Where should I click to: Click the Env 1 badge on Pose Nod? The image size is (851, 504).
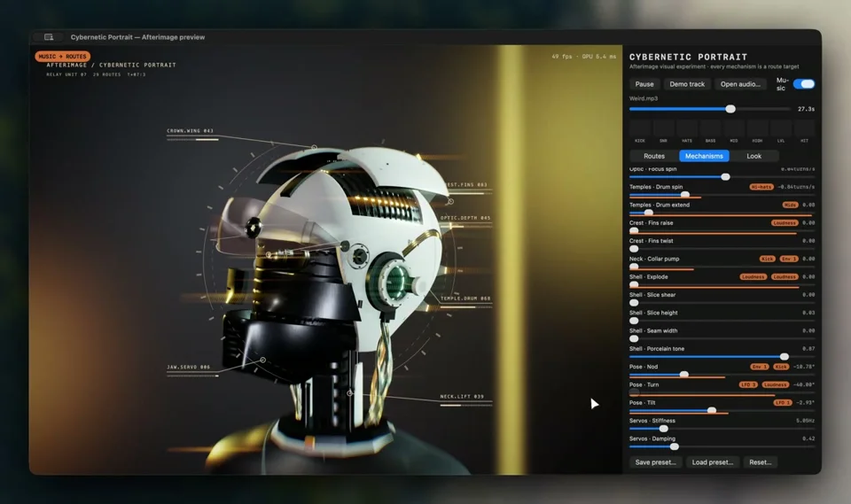click(x=760, y=367)
